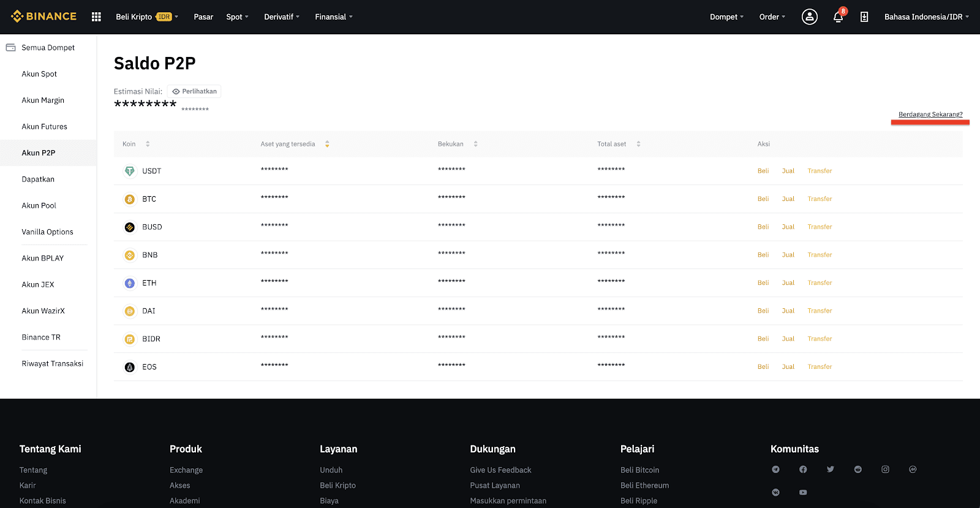Click the BIDR coin icon
The image size is (980, 508).
130,339
